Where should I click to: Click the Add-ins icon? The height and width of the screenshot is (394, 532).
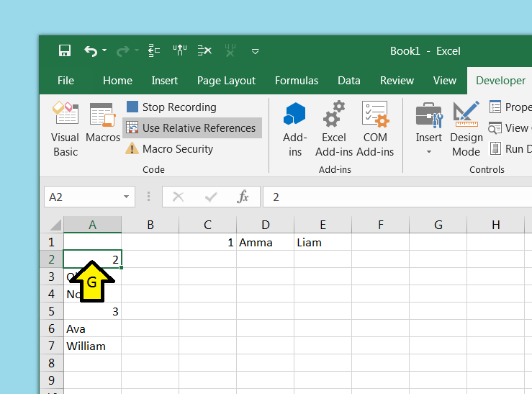point(295,128)
